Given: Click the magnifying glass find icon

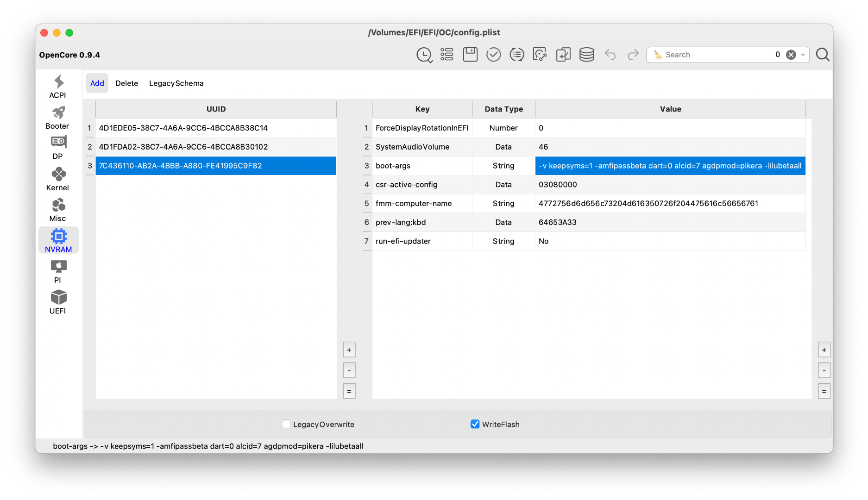Looking at the screenshot, I should (823, 55).
